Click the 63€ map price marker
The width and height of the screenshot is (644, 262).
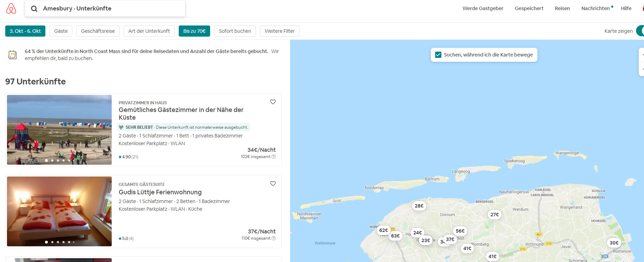pos(395,236)
